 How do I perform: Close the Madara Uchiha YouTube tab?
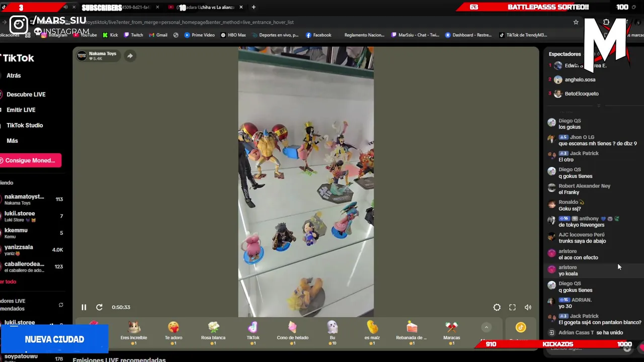point(241,7)
